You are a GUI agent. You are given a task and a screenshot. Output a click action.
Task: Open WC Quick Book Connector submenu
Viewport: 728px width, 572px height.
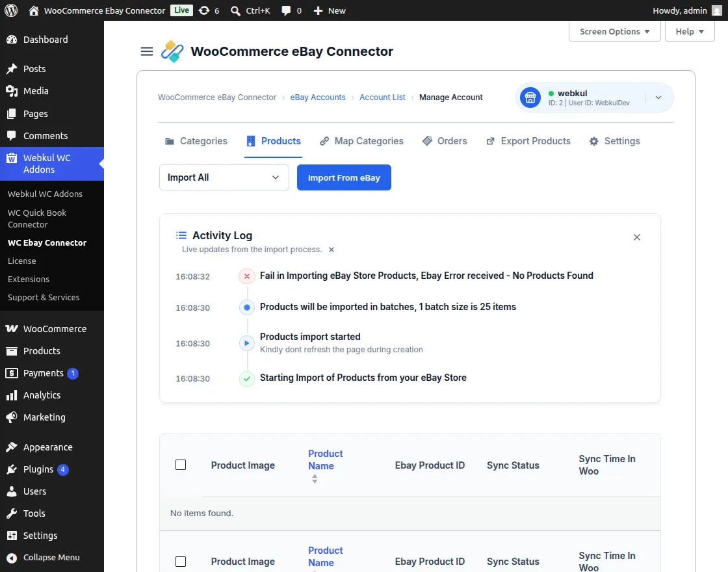pyautogui.click(x=37, y=218)
